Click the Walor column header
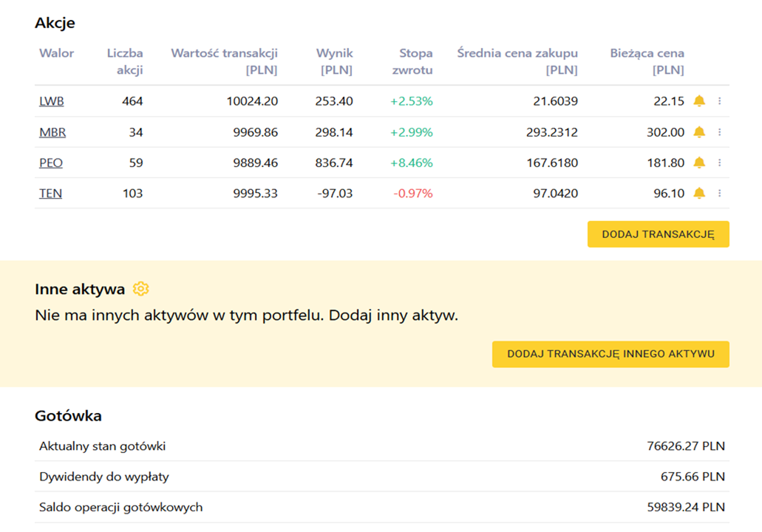The height and width of the screenshot is (532, 762). tap(56, 53)
